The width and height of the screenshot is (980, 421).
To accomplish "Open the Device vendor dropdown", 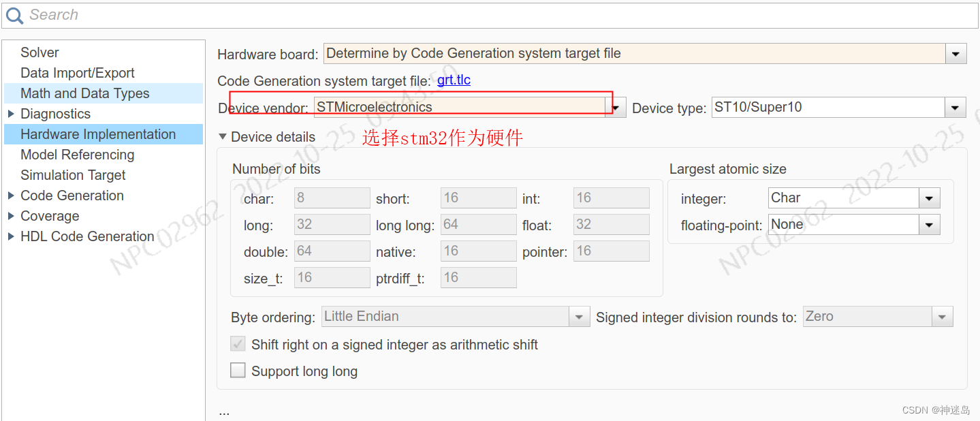I will 616,107.
